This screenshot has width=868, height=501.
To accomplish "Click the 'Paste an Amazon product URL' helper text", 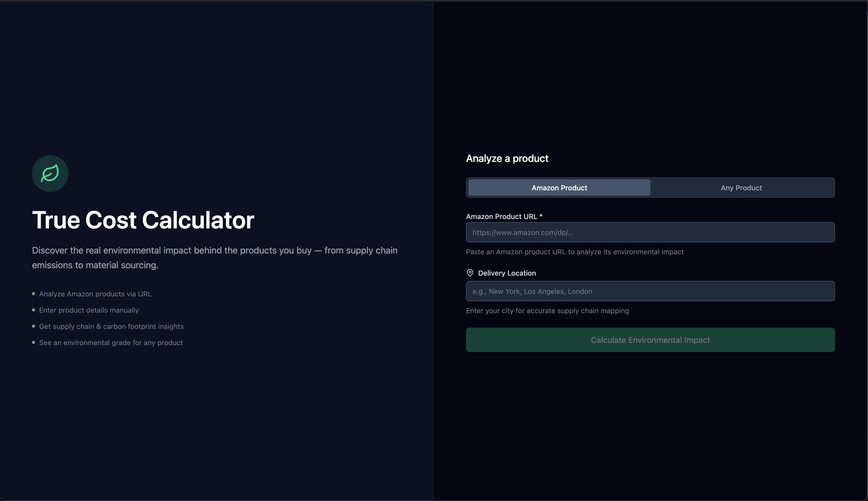I will click(x=575, y=252).
